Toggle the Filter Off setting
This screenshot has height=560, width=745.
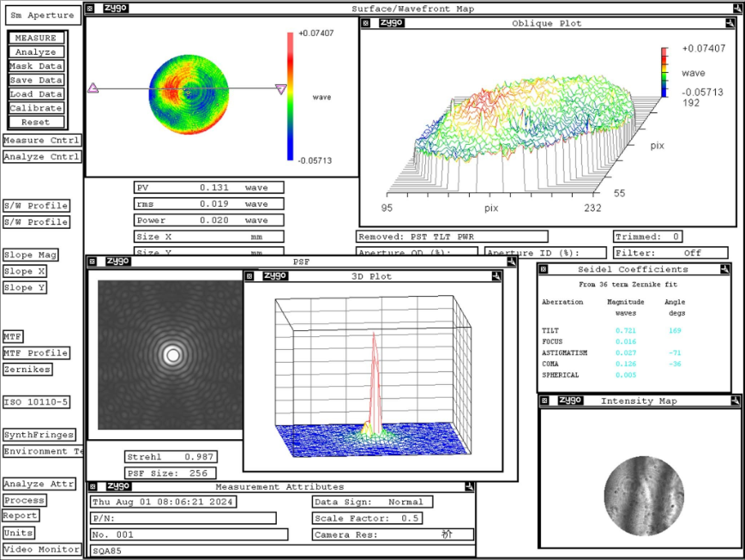pyautogui.click(x=670, y=253)
